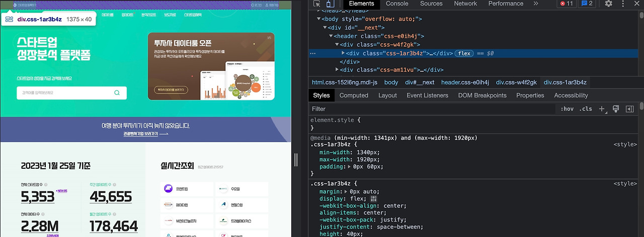Collapse the header css-e0ih4j node

pos(331,36)
